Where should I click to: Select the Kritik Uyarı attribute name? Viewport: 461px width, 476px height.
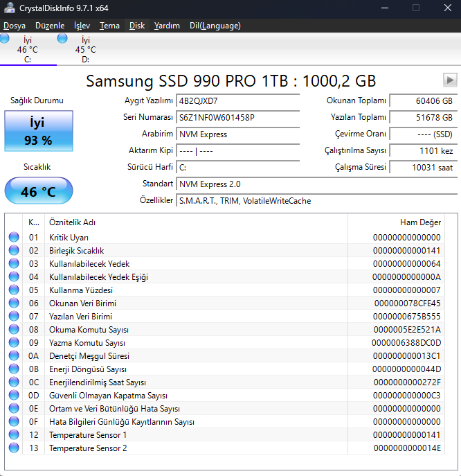(x=69, y=238)
